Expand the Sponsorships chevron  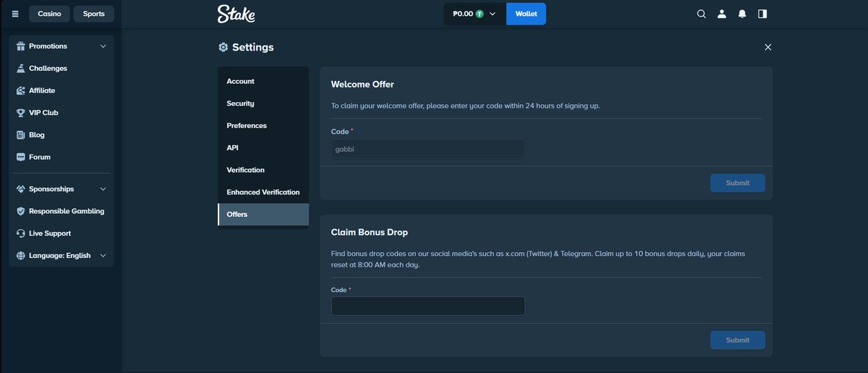pos(103,189)
